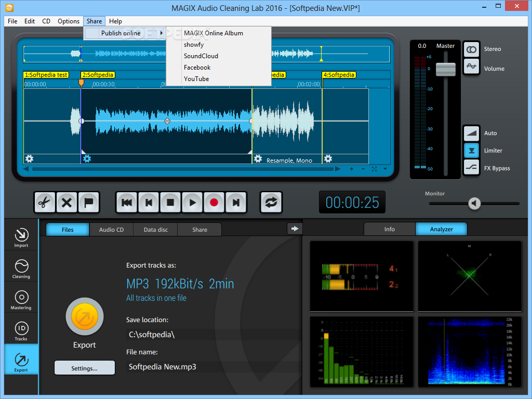Open settings gear for track 4

[328, 158]
